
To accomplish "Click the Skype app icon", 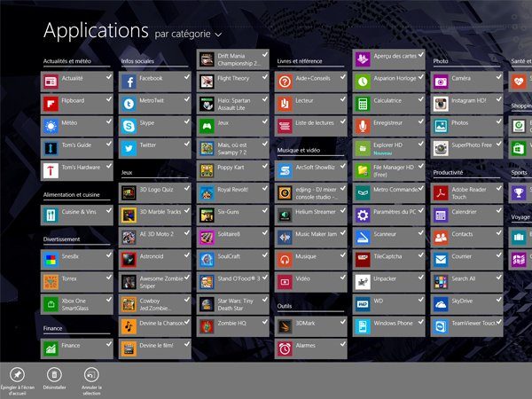I will pos(129,126).
